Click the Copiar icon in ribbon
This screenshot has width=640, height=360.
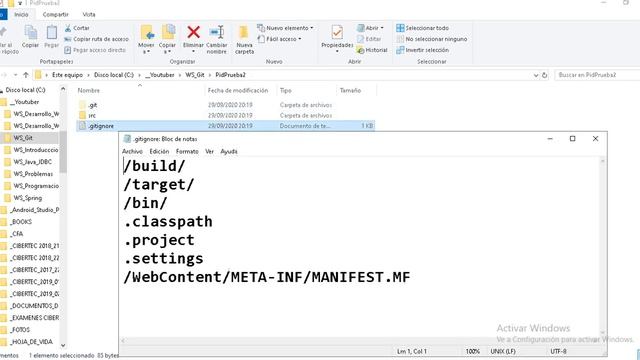tap(30, 36)
